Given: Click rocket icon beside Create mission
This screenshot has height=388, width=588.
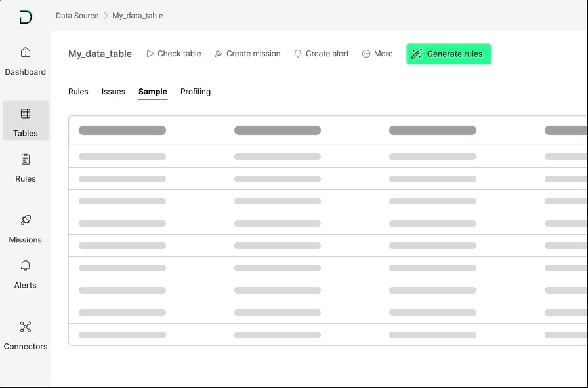Looking at the screenshot, I should click(219, 54).
